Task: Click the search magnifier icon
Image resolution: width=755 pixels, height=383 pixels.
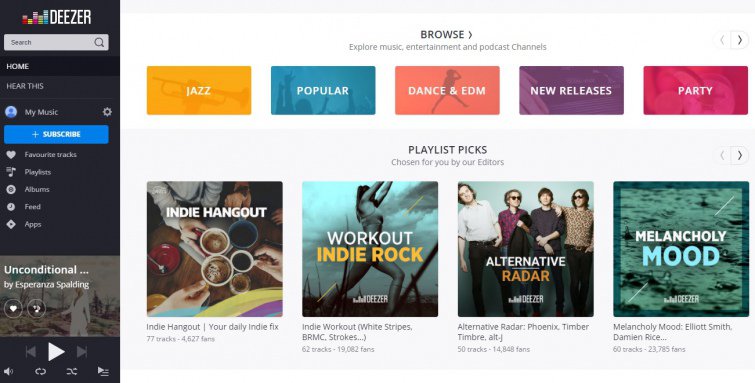Action: [99, 42]
